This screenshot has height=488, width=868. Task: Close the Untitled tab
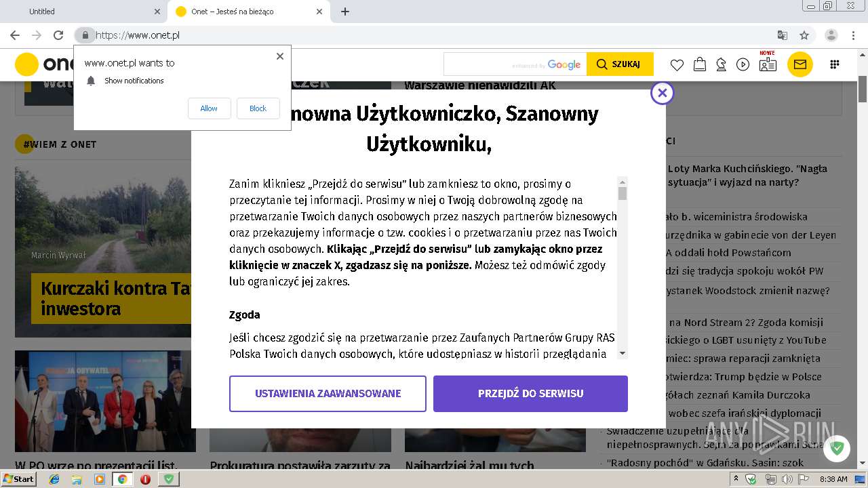[157, 12]
